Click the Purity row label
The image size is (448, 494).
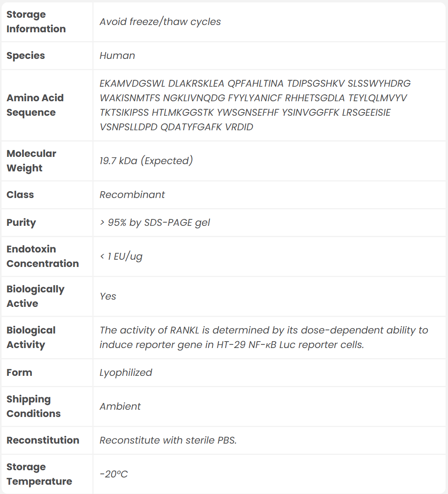[21, 223]
